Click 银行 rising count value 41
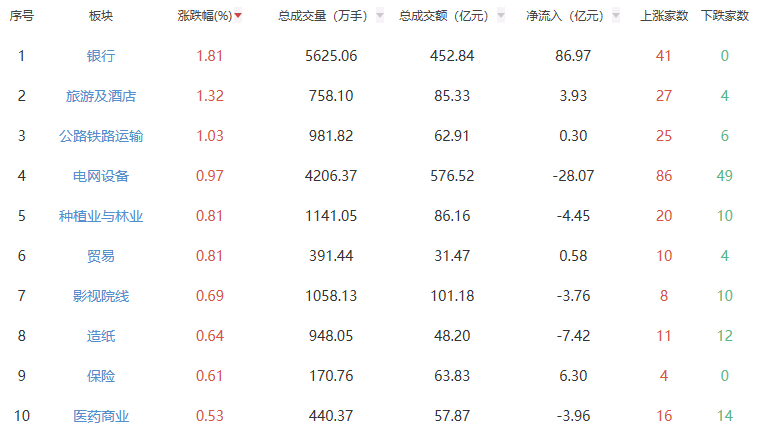The image size is (761, 434). [664, 55]
